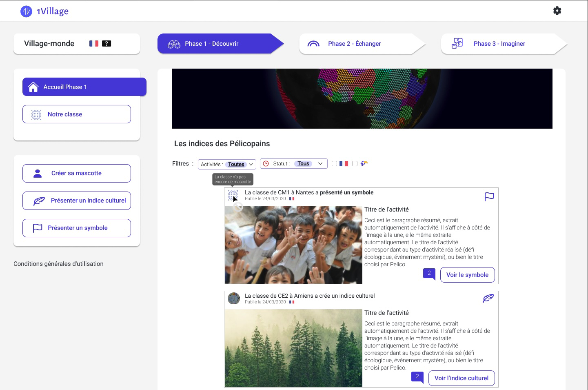Viewport: 588px width, 390px height.
Task: Open the misty forest photo thumbnail
Action: click(x=293, y=348)
